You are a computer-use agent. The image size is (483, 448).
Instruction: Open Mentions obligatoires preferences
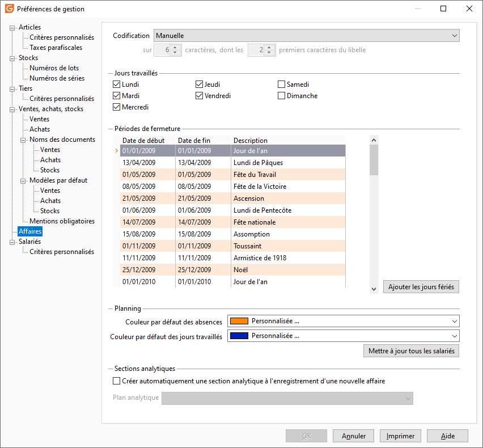[62, 221]
